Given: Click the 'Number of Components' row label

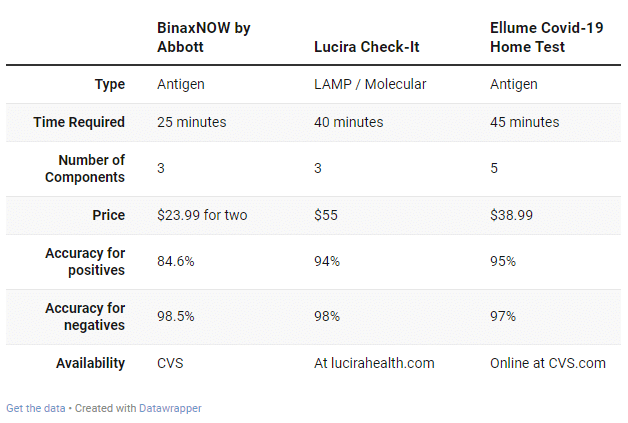Looking at the screenshot, I should click(x=91, y=168).
